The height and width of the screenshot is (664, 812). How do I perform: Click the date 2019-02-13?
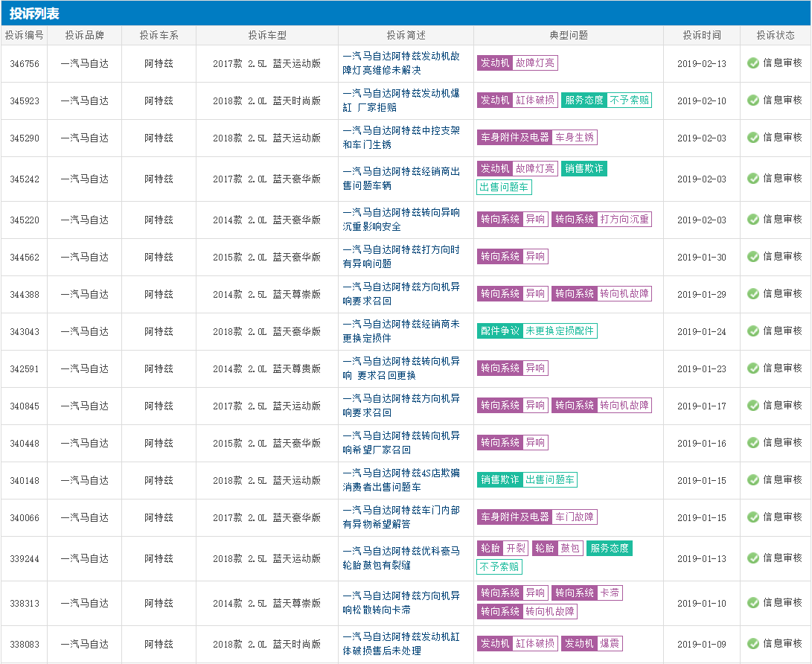[702, 64]
